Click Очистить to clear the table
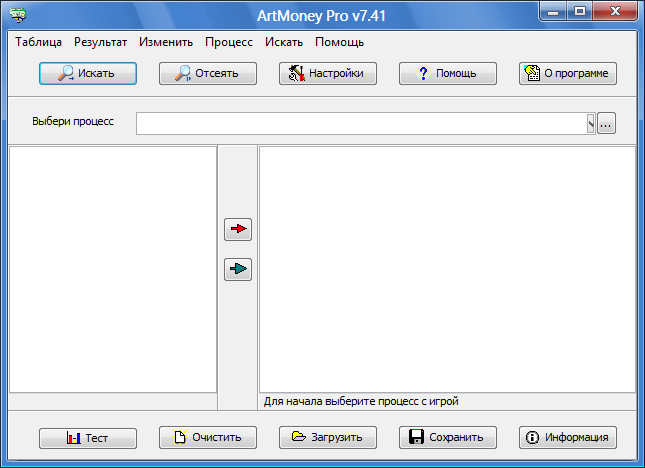Viewport: 645px width, 468px height. [208, 437]
